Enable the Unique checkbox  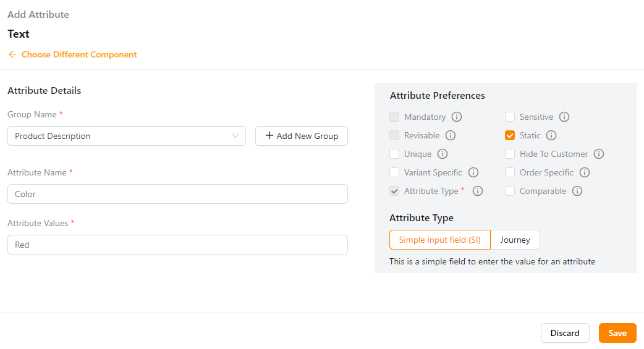click(394, 154)
